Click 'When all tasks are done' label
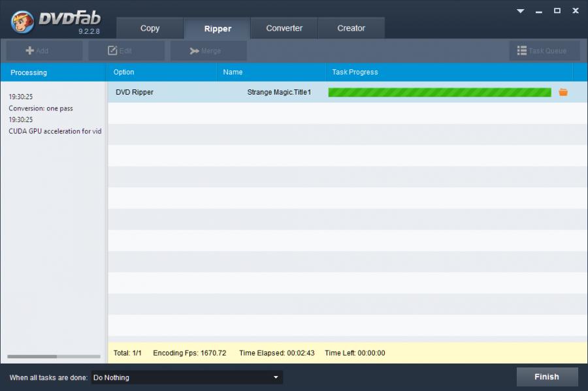The width and height of the screenshot is (588, 391). 48,377
